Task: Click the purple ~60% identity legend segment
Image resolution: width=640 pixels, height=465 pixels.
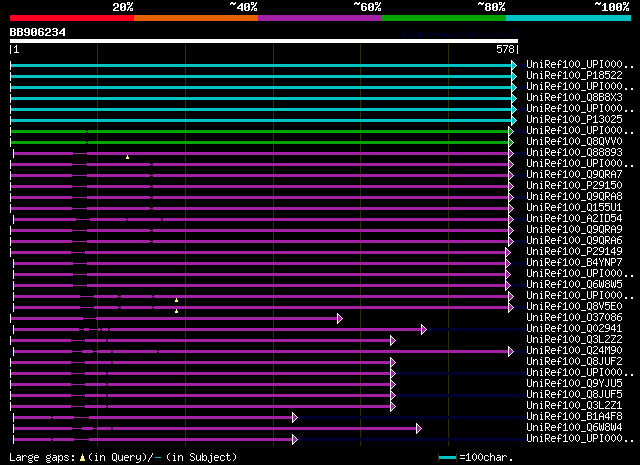Action: click(x=320, y=18)
